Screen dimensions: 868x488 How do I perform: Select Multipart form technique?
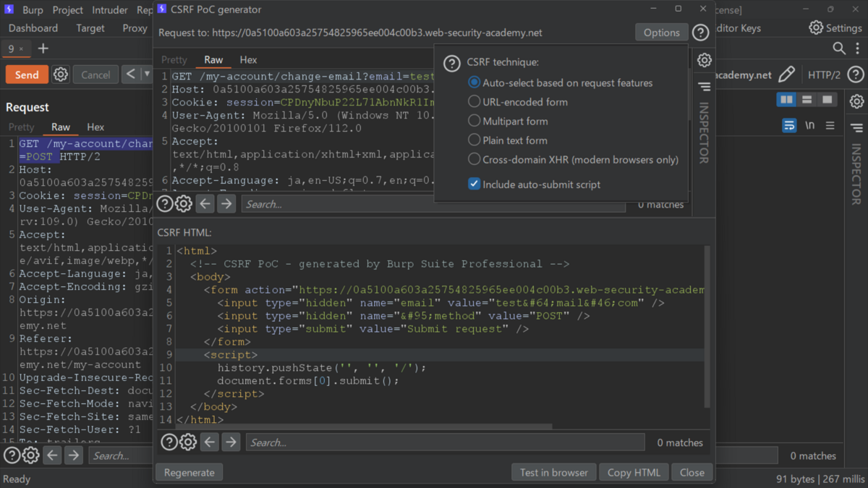tap(508, 121)
